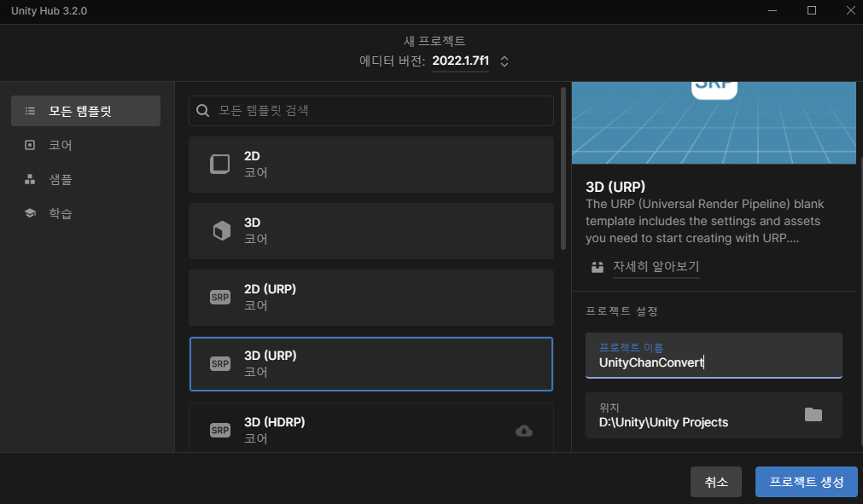The width and height of the screenshot is (863, 504).
Task: Browse location with the folder icon
Action: [813, 414]
